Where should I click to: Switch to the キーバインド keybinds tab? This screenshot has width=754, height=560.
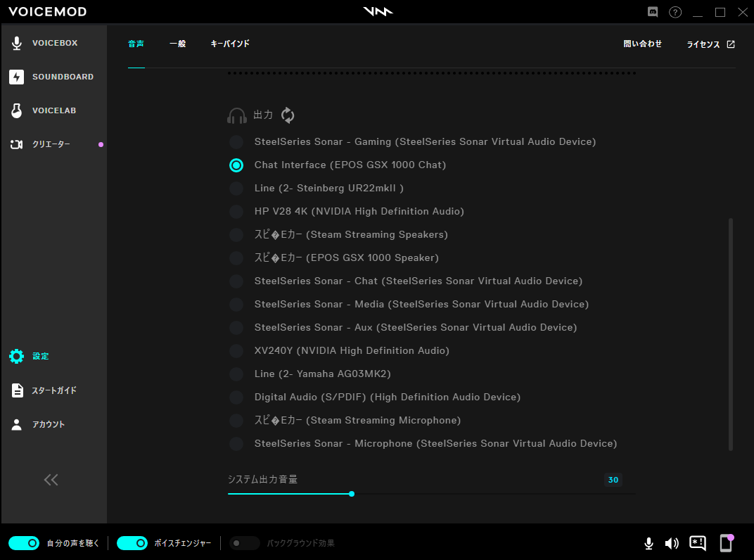tap(230, 44)
